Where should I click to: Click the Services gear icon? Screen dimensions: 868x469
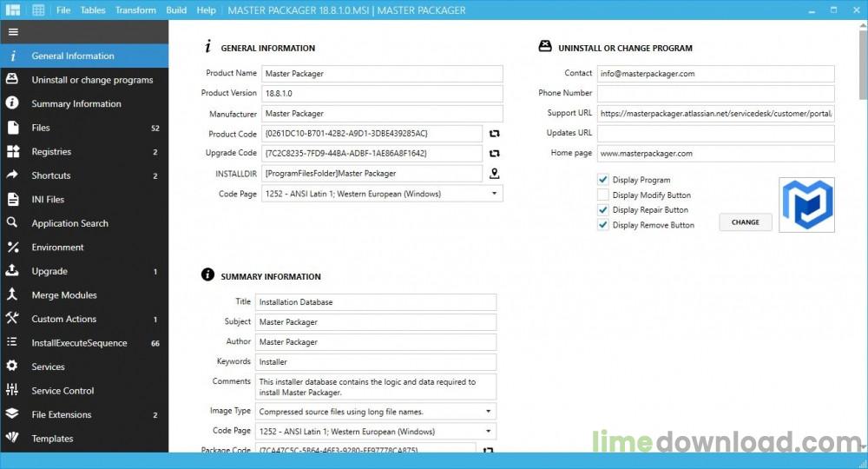12,366
